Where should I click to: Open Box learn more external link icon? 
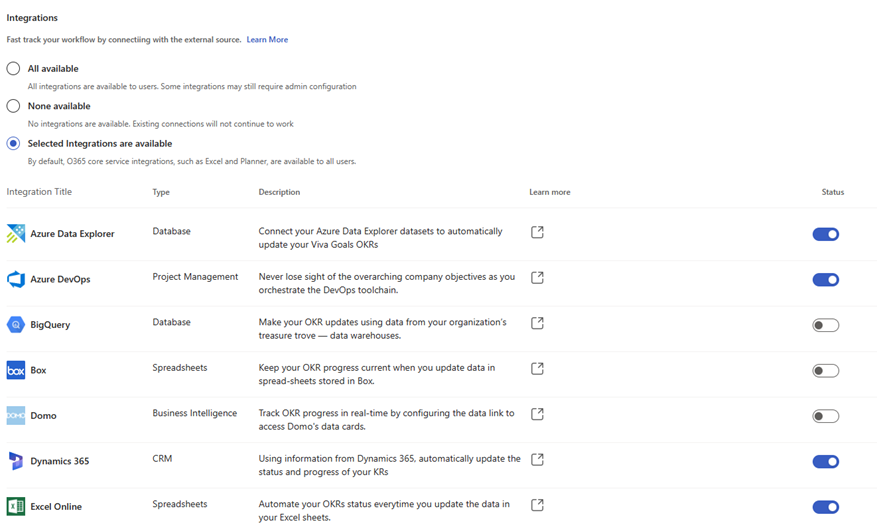537,369
